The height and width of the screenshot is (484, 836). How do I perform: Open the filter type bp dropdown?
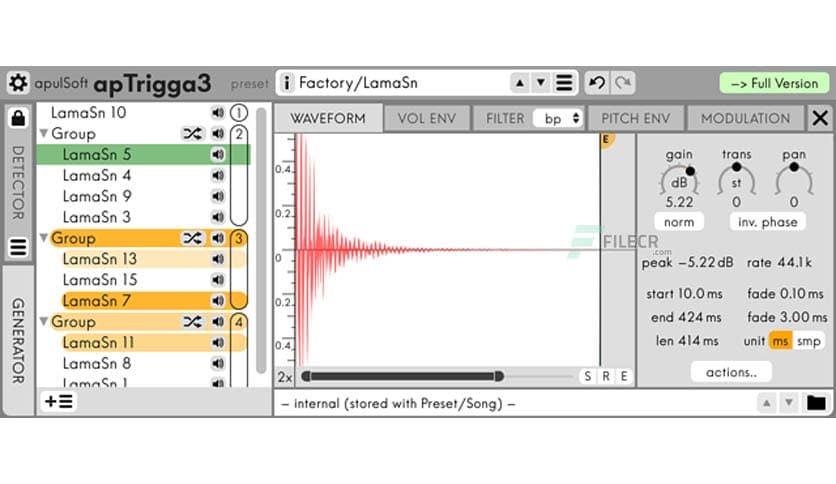pyautogui.click(x=558, y=118)
